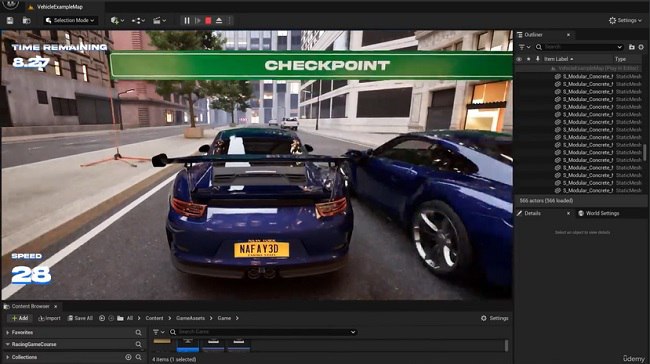Open the top-right Settings dropdown
The height and width of the screenshot is (364, 650).
click(x=625, y=20)
